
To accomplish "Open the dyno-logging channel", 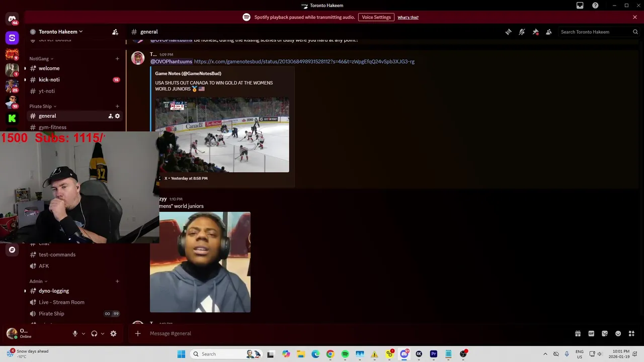I will click(74, 291).
